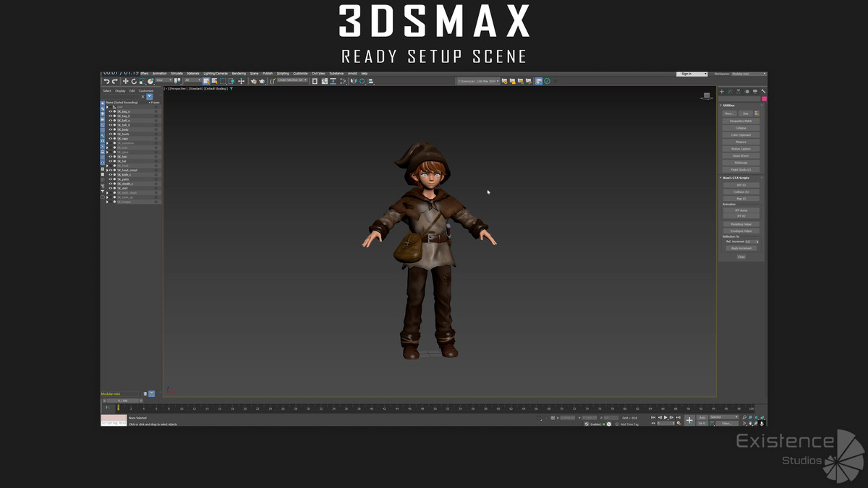Expand the SK_eyelashes tree node
The height and width of the screenshot is (488, 868).
point(107,143)
